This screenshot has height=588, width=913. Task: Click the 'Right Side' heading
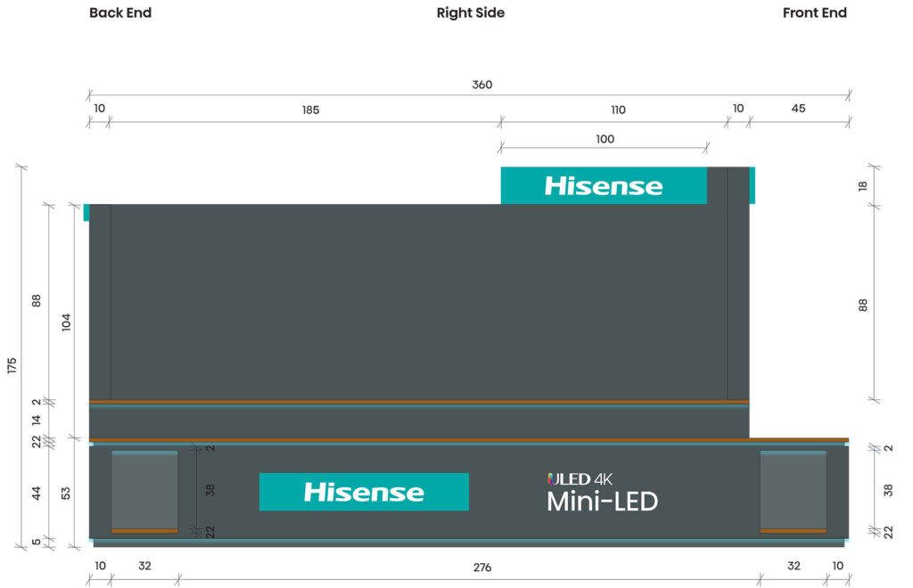pyautogui.click(x=471, y=12)
